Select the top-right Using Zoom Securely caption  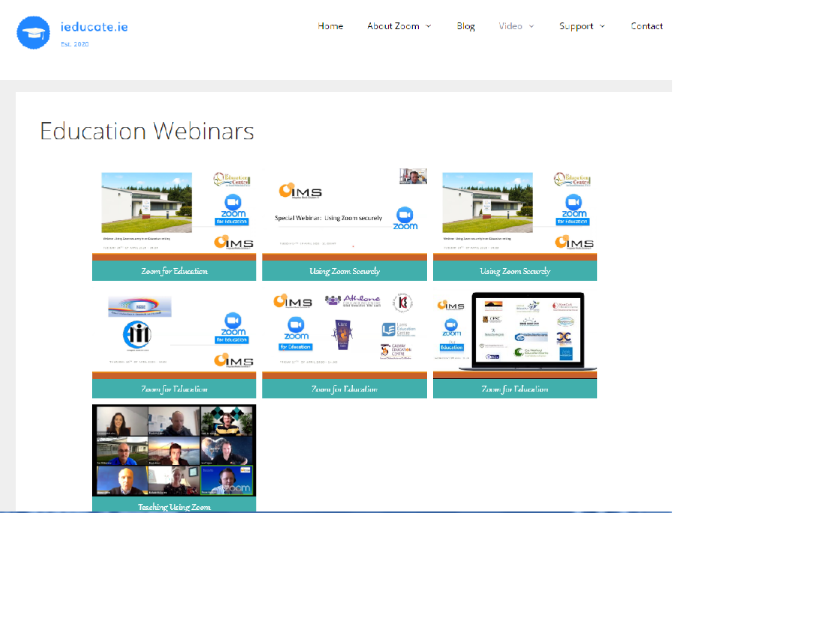click(x=515, y=271)
